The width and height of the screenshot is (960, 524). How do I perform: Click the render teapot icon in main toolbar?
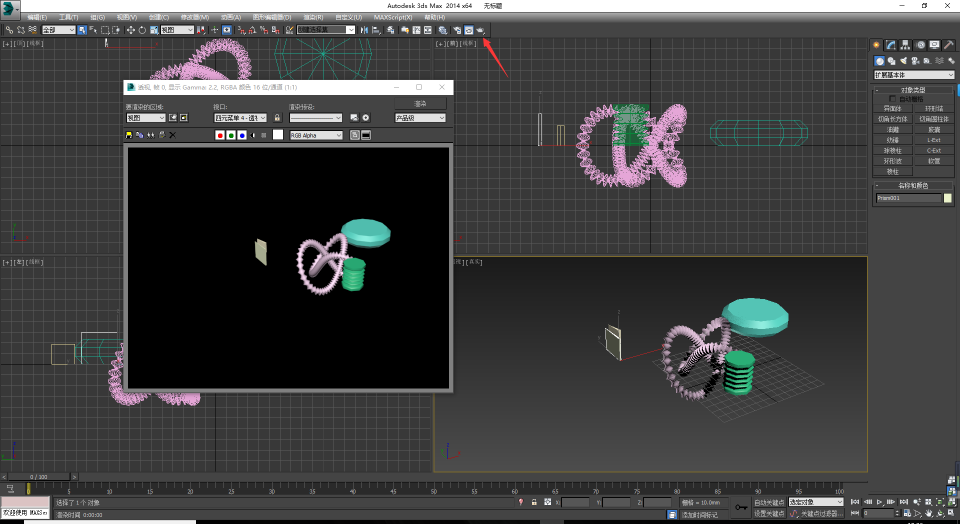[480, 30]
